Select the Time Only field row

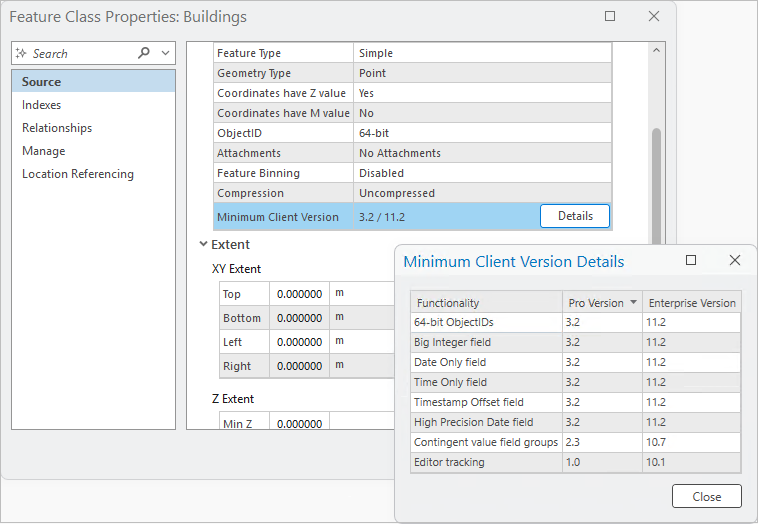575,382
